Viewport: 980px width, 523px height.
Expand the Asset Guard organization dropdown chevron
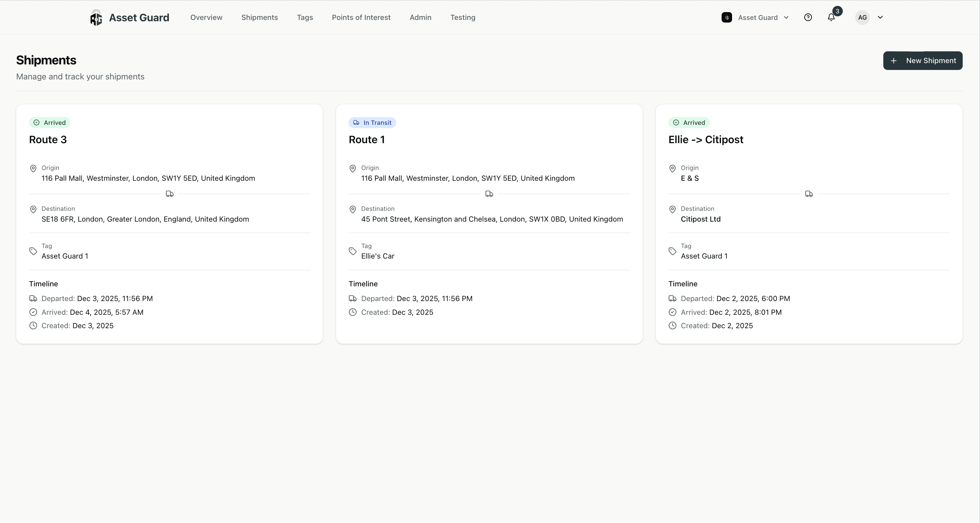pyautogui.click(x=786, y=18)
